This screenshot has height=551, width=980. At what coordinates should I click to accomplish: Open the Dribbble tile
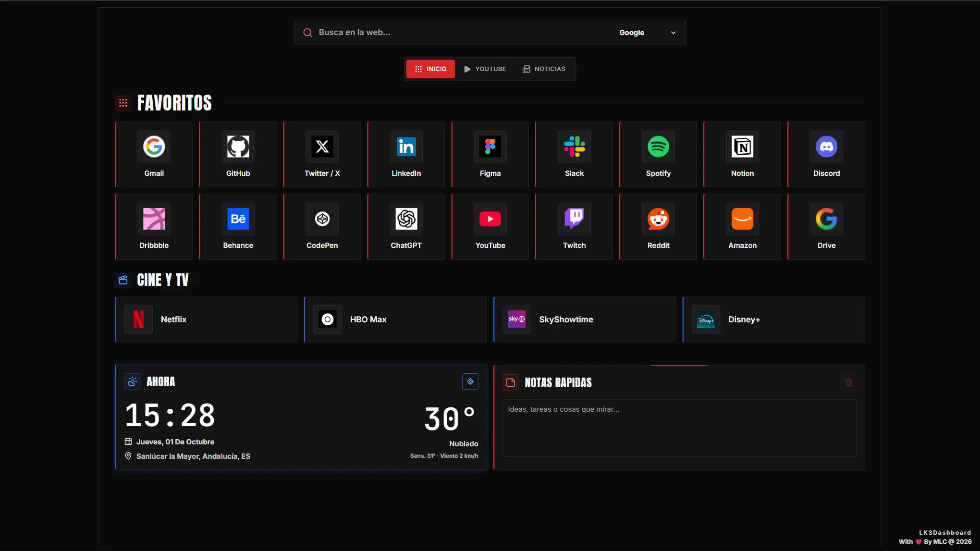(x=154, y=227)
